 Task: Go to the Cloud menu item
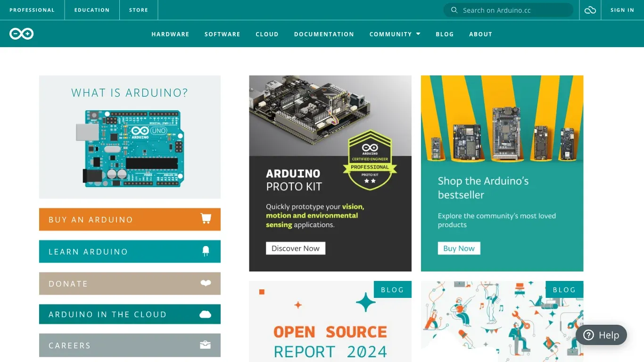point(267,34)
